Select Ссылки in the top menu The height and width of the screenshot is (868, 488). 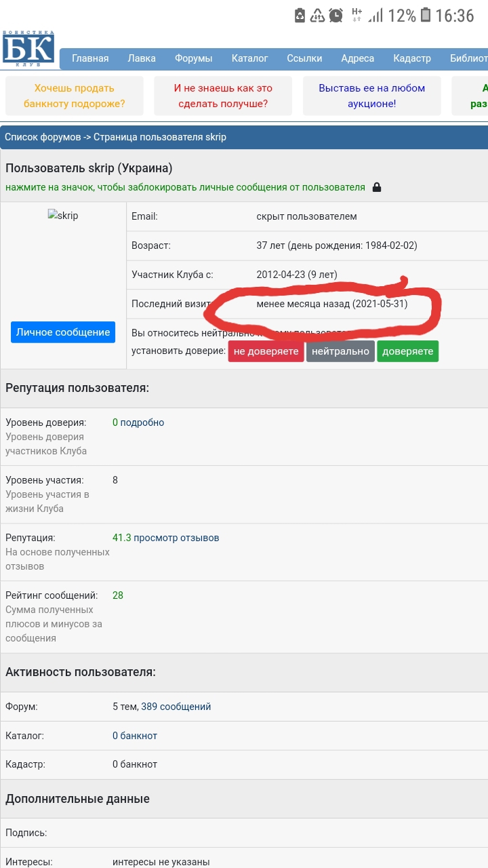(304, 58)
